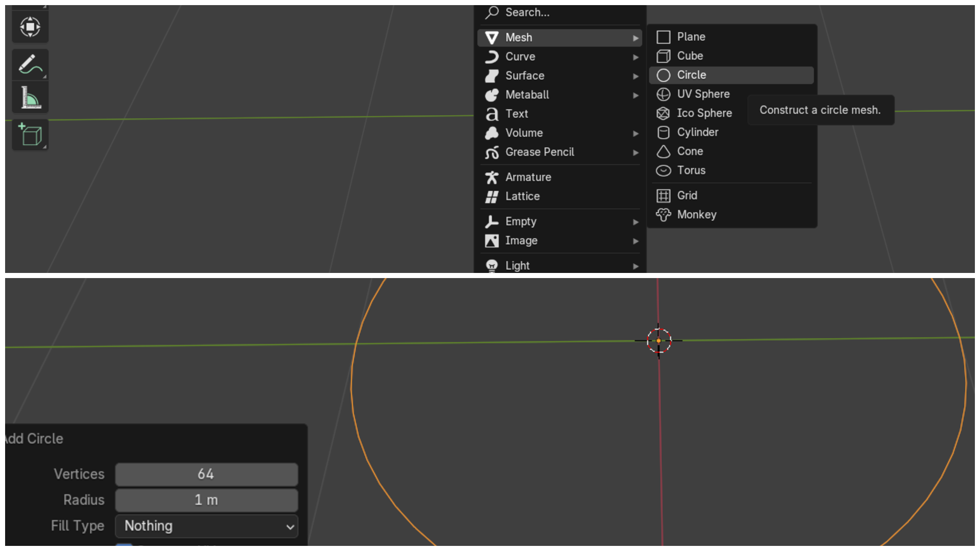Click the Image icon
980x551 pixels.
tap(492, 241)
